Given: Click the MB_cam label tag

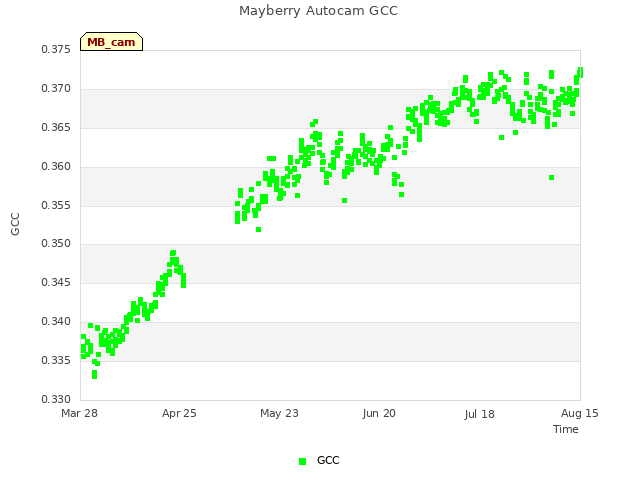Looking at the screenshot, I should click(x=111, y=42).
